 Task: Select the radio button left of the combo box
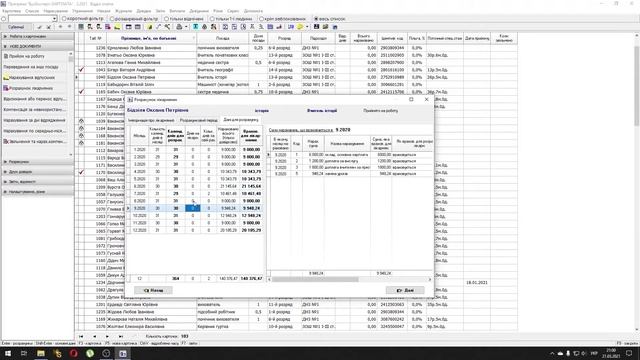pyautogui.click(x=4, y=19)
